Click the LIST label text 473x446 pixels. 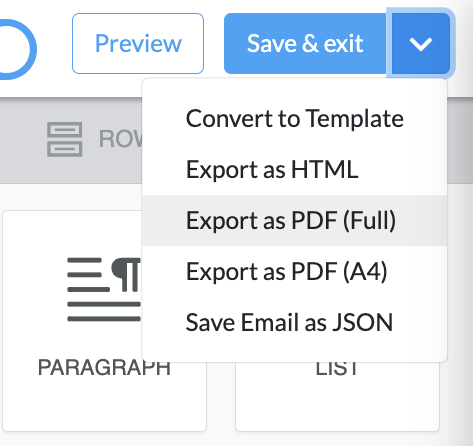[x=337, y=369]
